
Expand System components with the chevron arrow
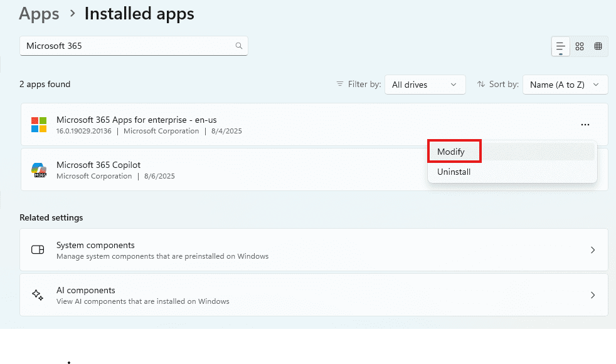pos(593,250)
